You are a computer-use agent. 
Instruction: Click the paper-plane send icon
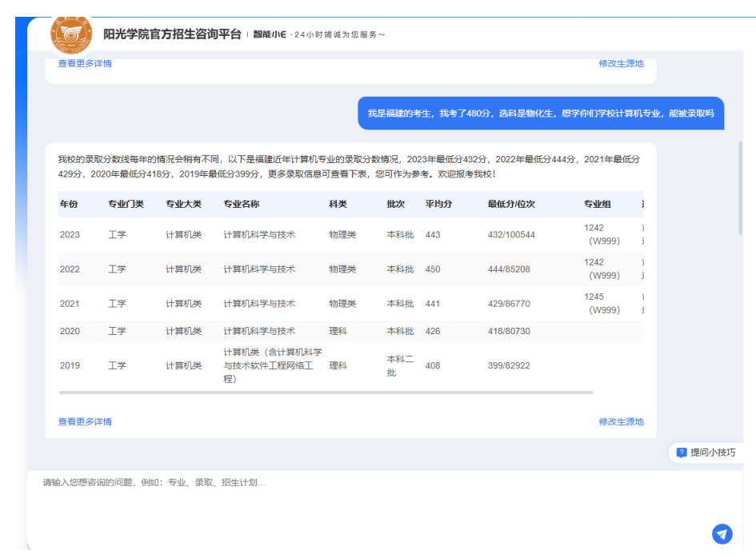(722, 533)
